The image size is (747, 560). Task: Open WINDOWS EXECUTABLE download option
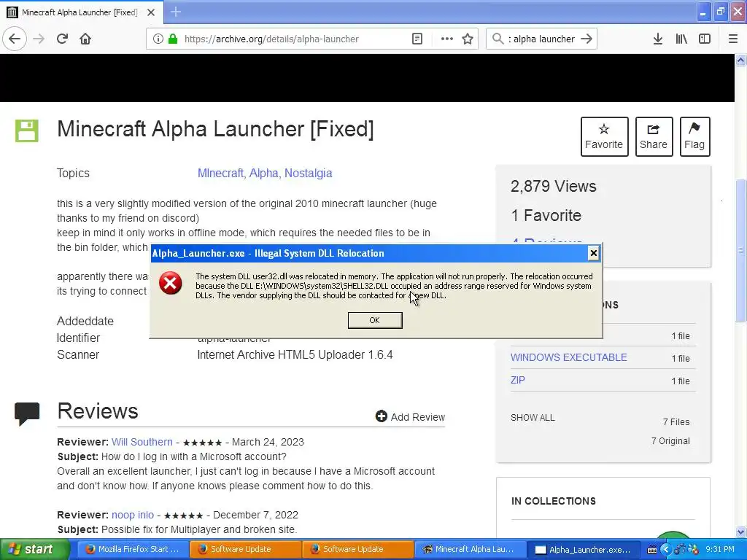point(569,357)
